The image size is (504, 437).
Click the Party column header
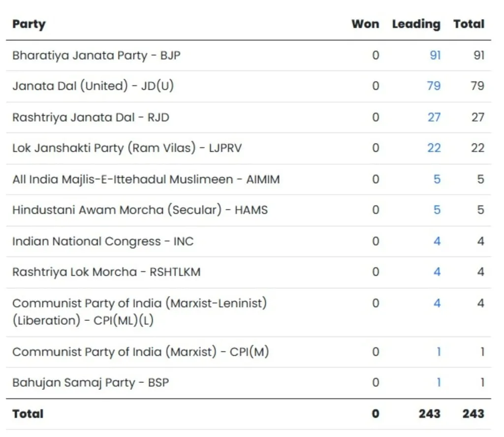tap(29, 24)
